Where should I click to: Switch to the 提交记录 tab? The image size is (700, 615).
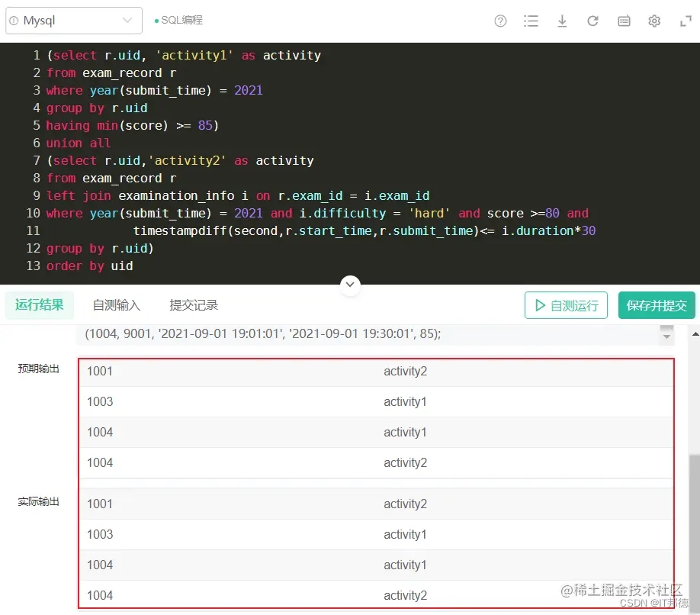(x=194, y=305)
